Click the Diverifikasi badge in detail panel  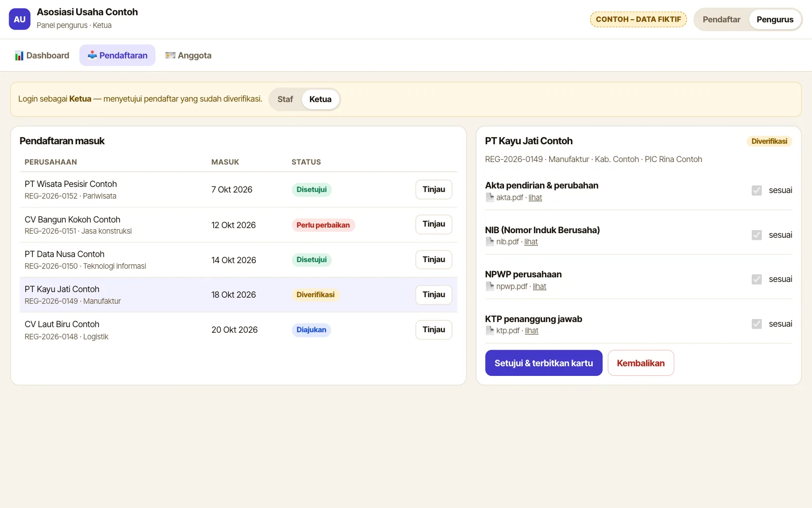(x=769, y=141)
